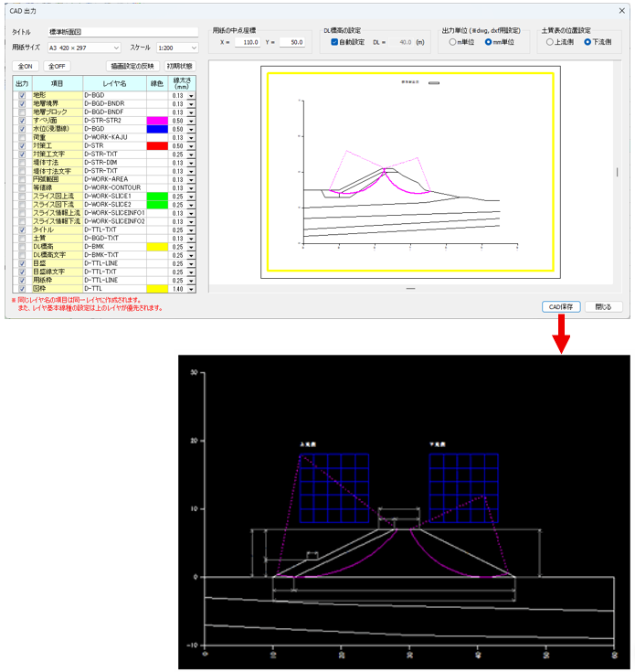Click the 閉じる button

pos(603,307)
